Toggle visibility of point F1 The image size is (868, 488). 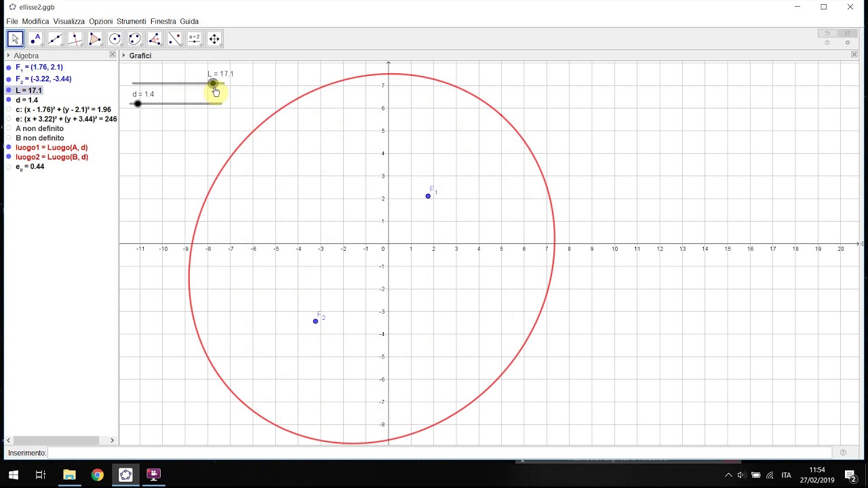(x=9, y=68)
